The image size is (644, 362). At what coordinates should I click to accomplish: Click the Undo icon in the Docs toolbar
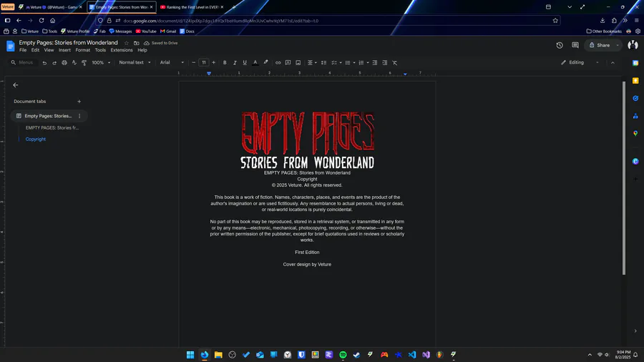click(44, 63)
